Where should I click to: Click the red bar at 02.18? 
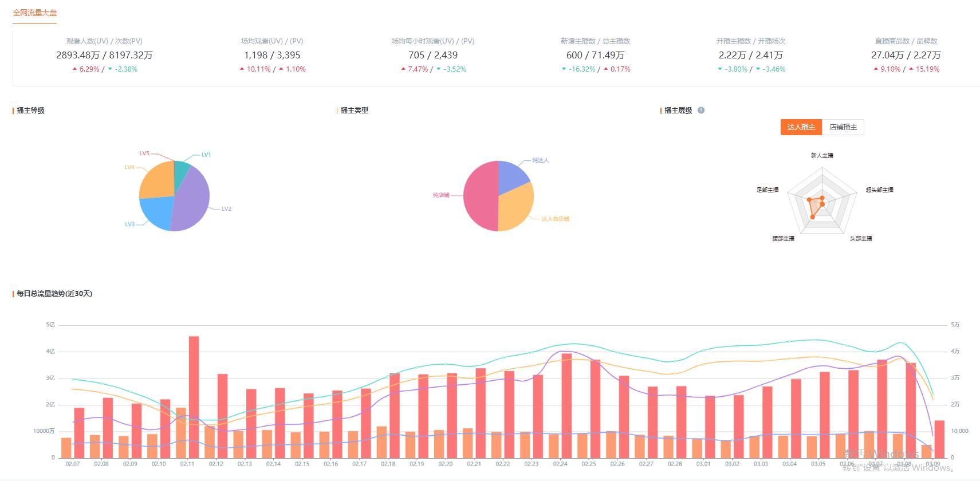click(395, 416)
